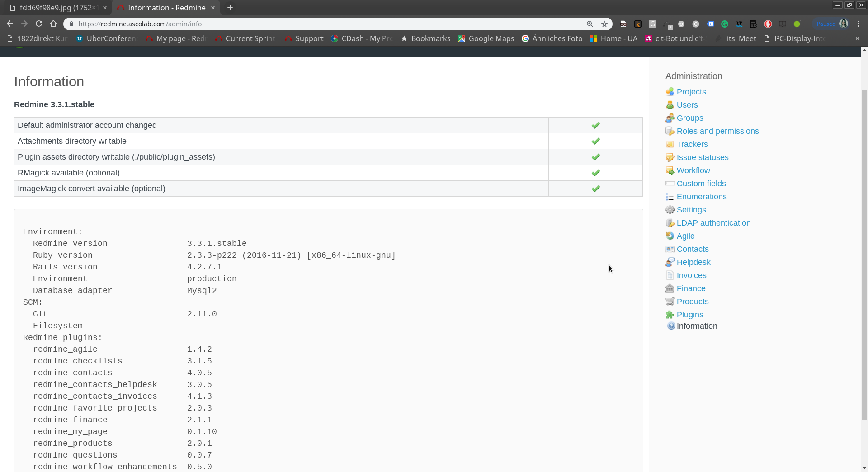The height and width of the screenshot is (472, 868).
Task: Click the Roles and permissions icon
Action: 670,131
